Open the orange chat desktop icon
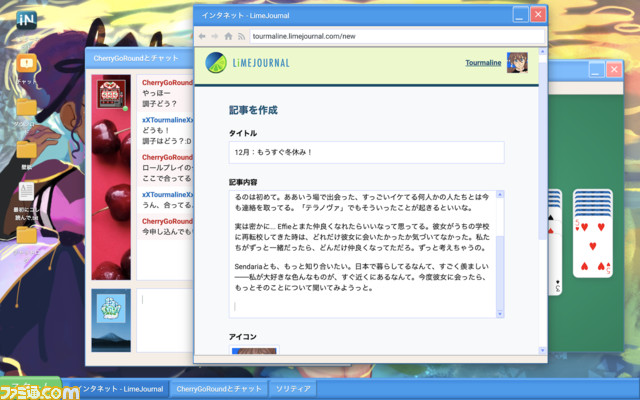The width and height of the screenshot is (640, 400). pos(27,67)
